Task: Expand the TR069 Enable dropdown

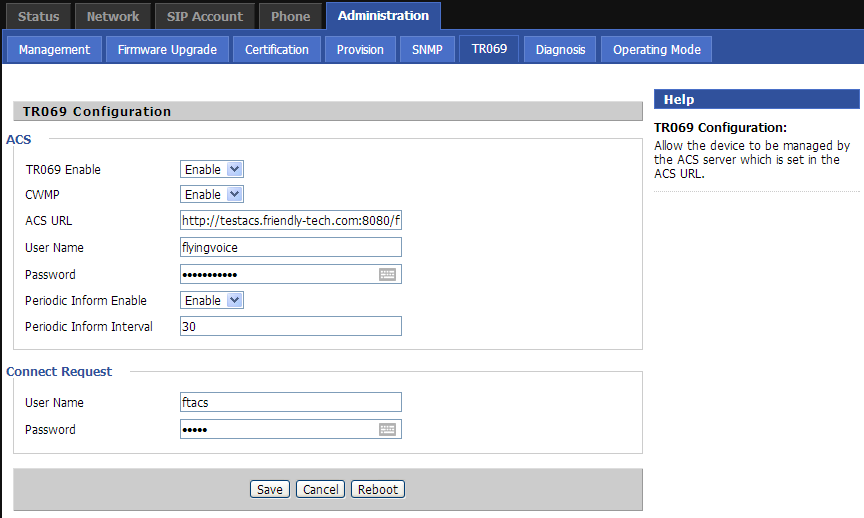Action: pyautogui.click(x=212, y=169)
